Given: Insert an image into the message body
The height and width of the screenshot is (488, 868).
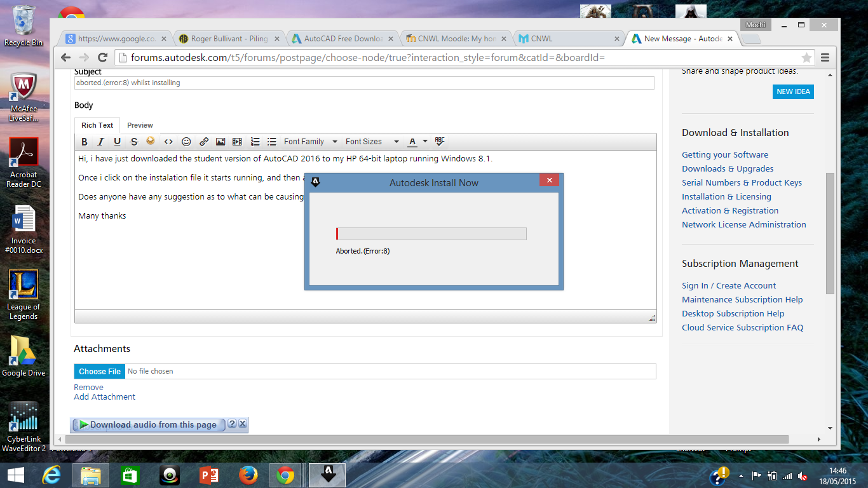Looking at the screenshot, I should coord(220,142).
